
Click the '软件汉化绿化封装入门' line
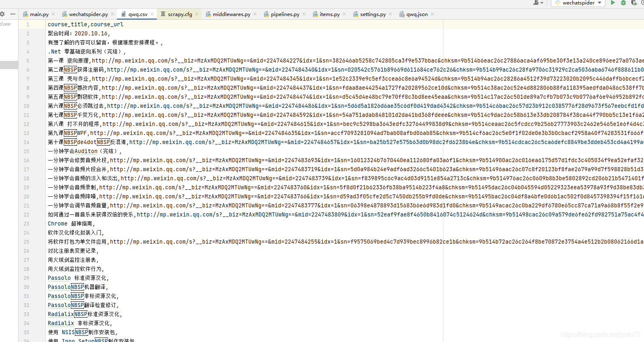click(x=76, y=233)
